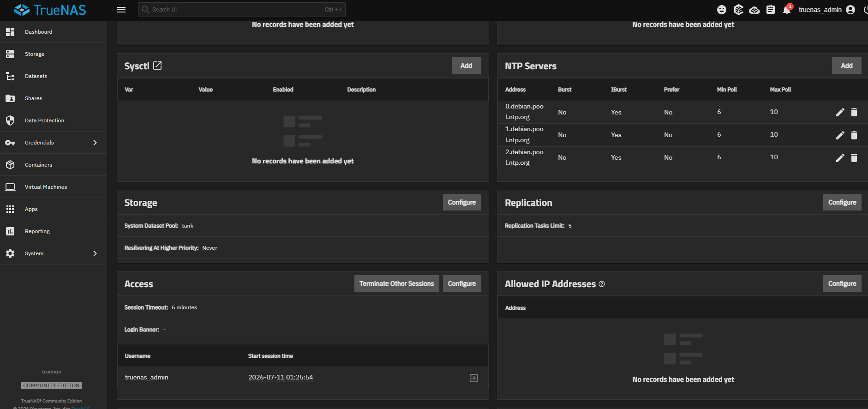868x409 pixels.
Task: Click Terminate Other Sessions button
Action: pos(396,283)
